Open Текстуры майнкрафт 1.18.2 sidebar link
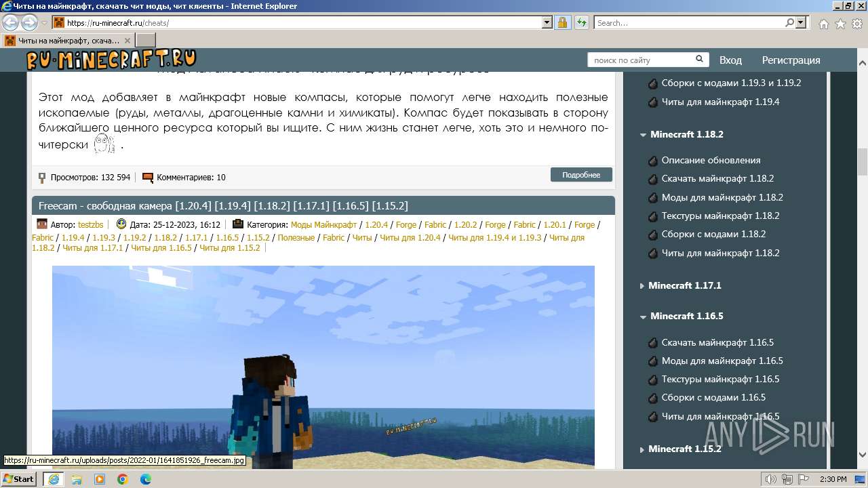The height and width of the screenshot is (488, 868). pyautogui.click(x=720, y=216)
